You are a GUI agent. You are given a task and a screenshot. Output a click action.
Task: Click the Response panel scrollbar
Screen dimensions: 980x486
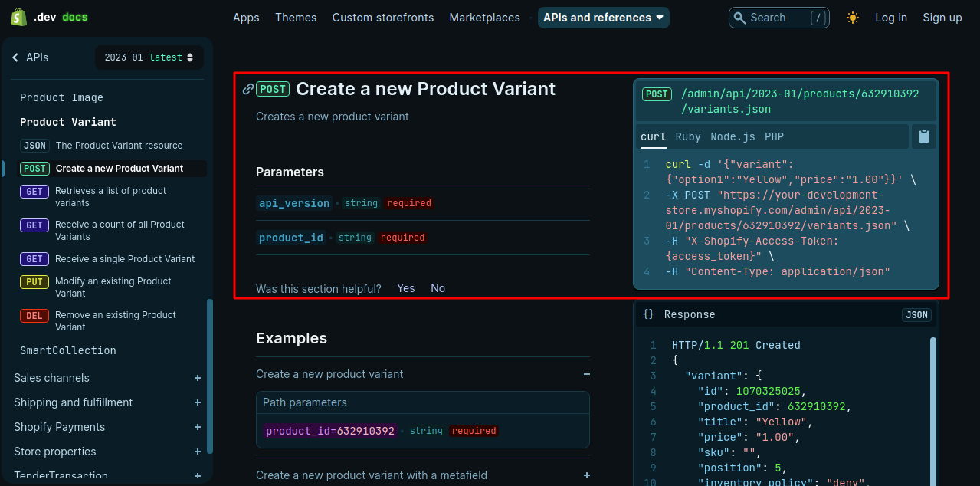(933, 412)
